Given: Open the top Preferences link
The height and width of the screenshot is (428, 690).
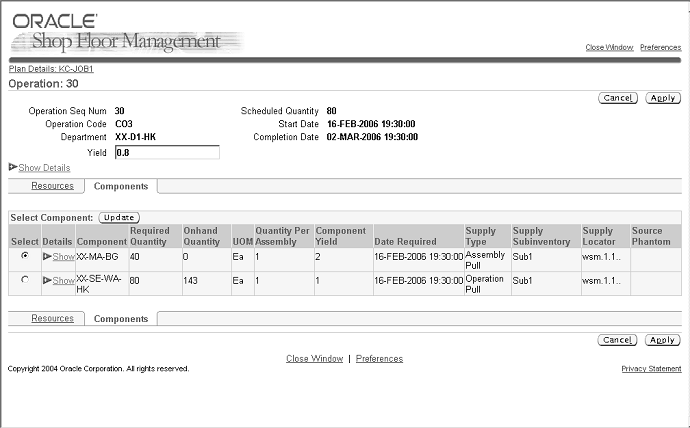Looking at the screenshot, I should coord(661,47).
